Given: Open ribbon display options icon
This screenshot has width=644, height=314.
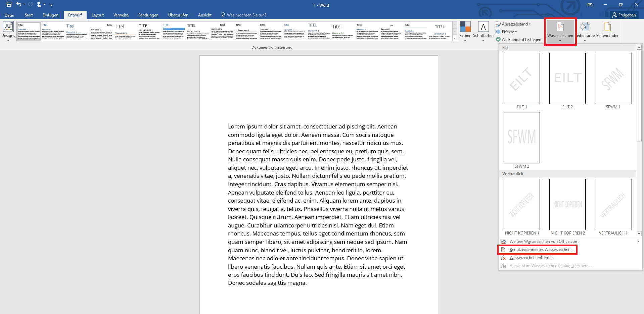Looking at the screenshot, I should 590,5.
